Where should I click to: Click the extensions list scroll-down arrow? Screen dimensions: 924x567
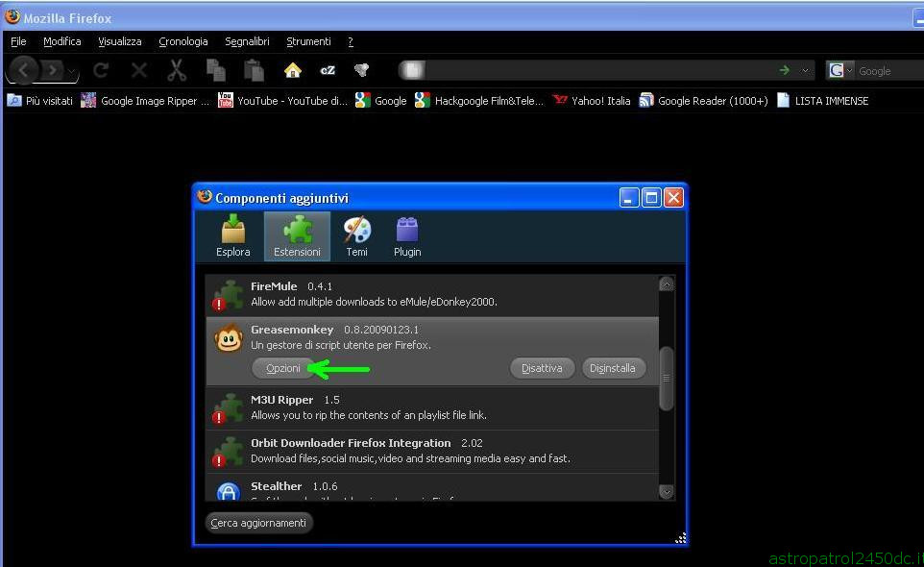[667, 491]
